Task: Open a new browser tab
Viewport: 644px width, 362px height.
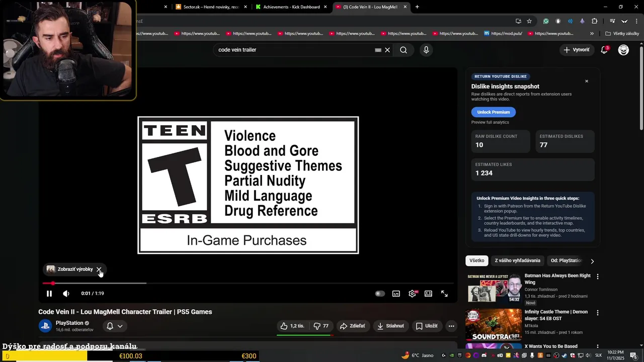Action: (417, 7)
